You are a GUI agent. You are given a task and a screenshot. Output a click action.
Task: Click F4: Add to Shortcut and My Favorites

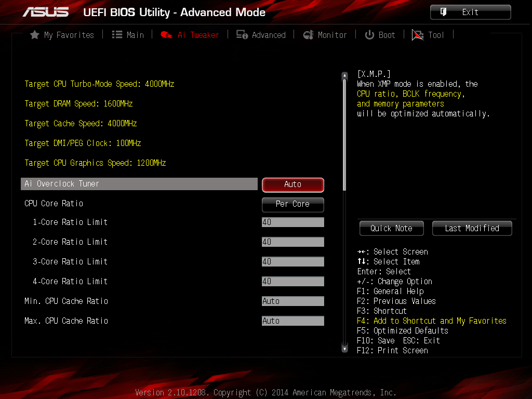point(432,321)
